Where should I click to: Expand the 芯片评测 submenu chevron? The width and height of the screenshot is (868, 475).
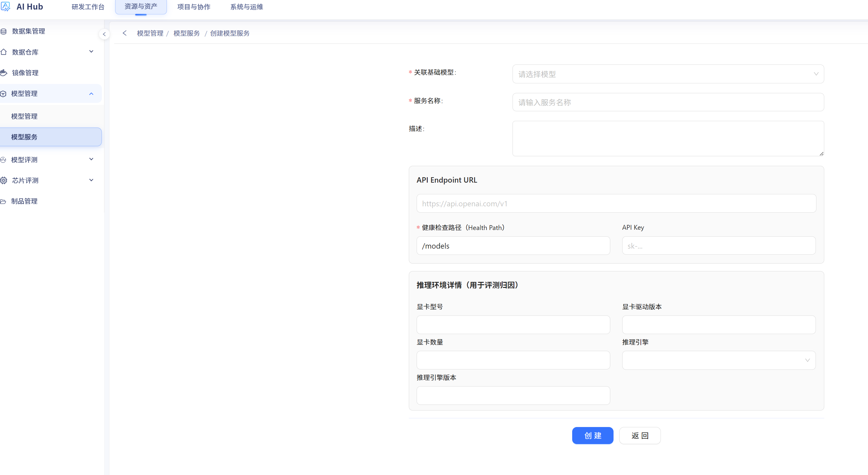[91, 180]
